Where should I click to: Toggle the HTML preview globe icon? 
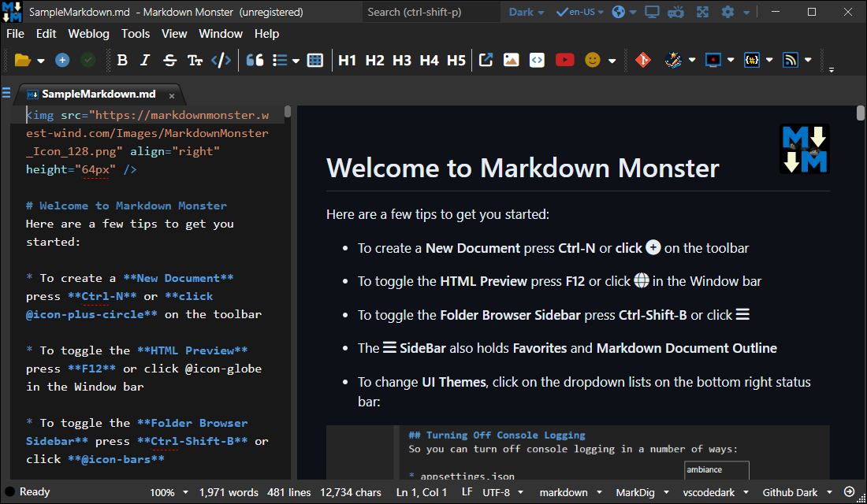click(619, 12)
